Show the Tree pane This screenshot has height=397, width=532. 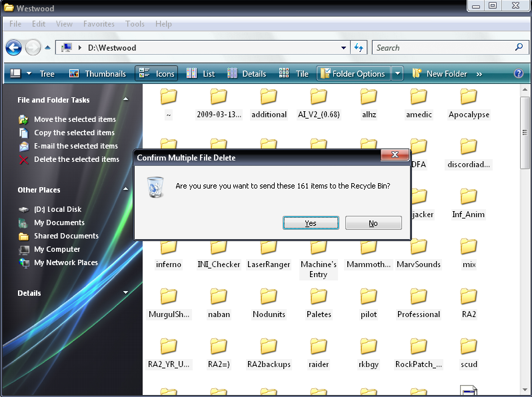point(47,73)
